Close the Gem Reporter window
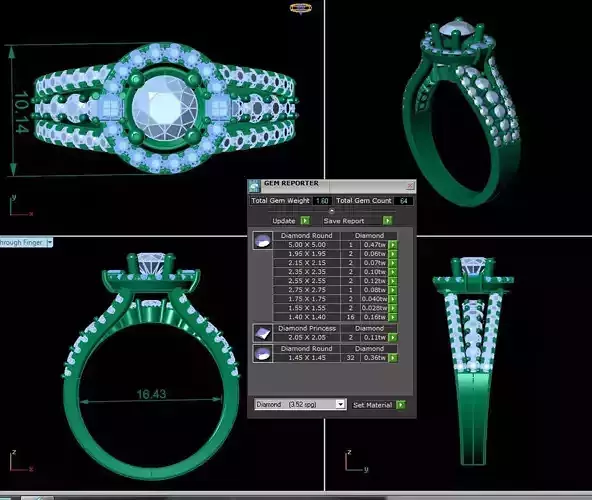The image size is (592, 500). (x=410, y=186)
